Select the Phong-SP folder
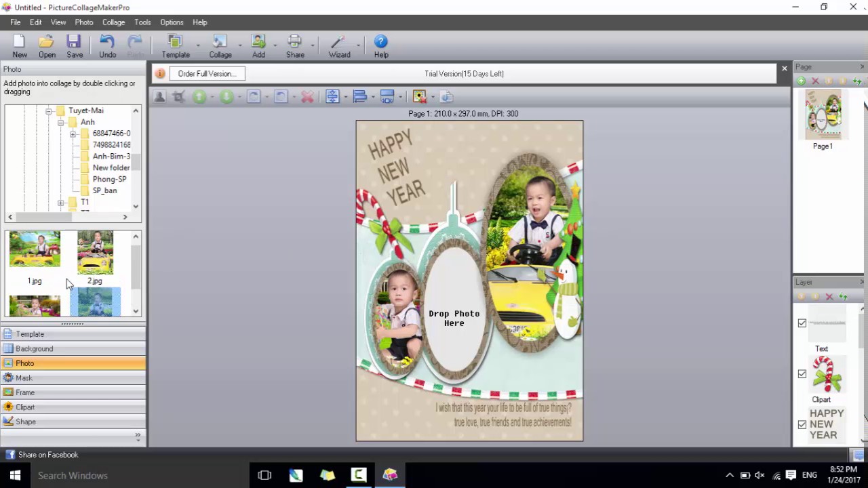Image resolution: width=868 pixels, height=488 pixels. pyautogui.click(x=109, y=179)
